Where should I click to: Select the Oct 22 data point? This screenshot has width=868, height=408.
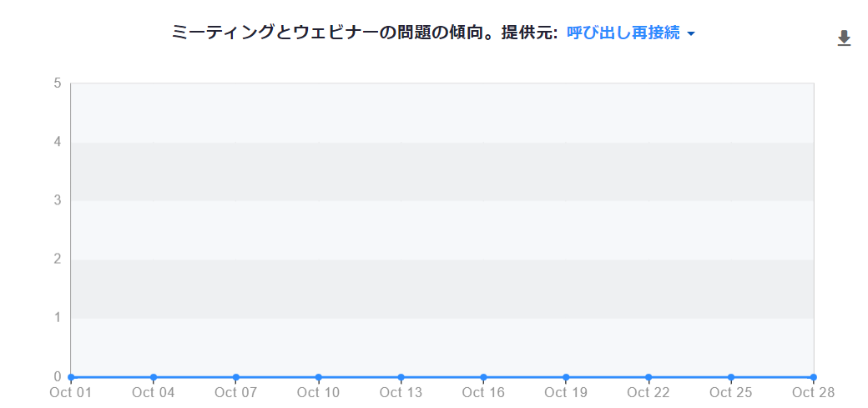point(648,377)
